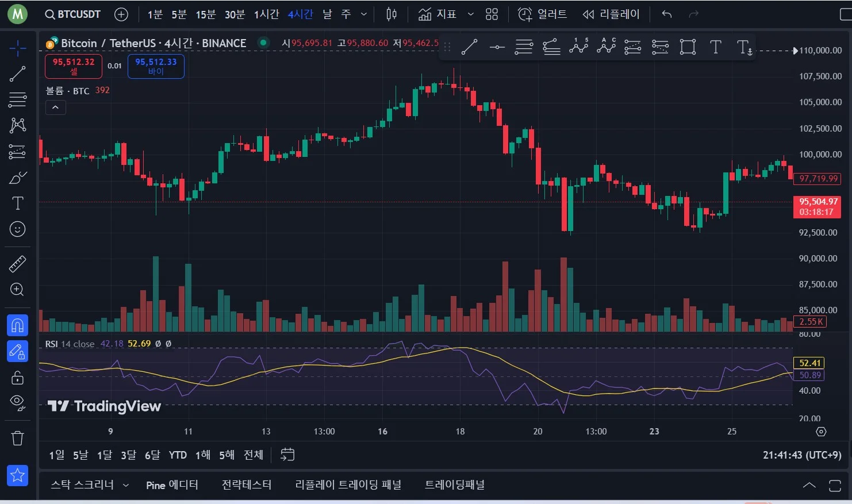Select the rectangle shape tool
Screen dimensions: 852x504
click(688, 47)
